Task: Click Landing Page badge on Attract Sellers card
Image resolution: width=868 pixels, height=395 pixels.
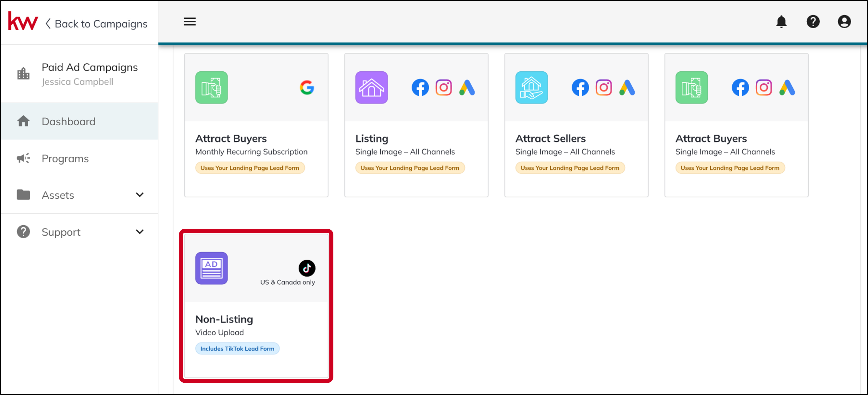Action: click(x=570, y=168)
